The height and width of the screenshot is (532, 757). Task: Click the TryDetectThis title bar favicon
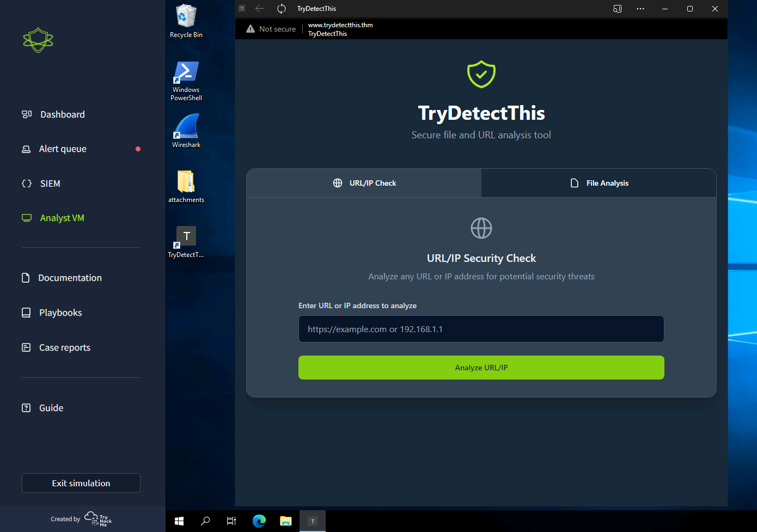point(242,8)
